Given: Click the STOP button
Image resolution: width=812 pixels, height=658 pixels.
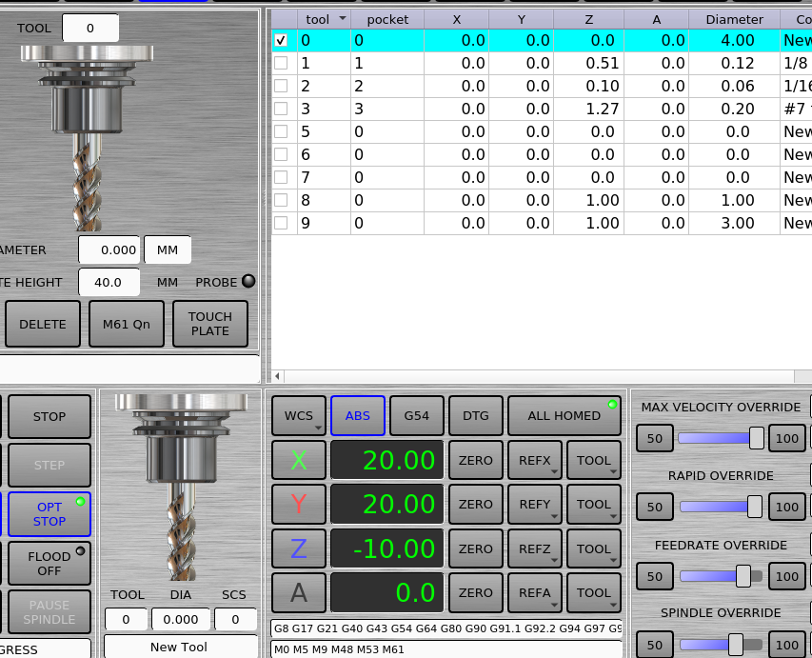Looking at the screenshot, I should [x=50, y=416].
